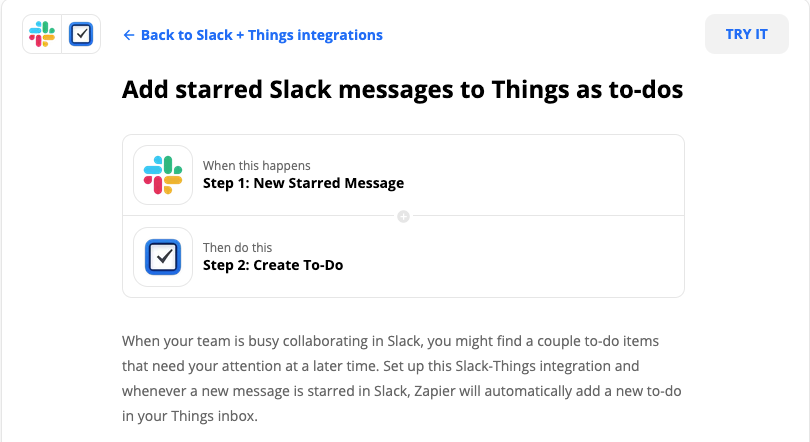Image resolution: width=810 pixels, height=442 pixels.
Task: Click "Things inbox" at the description's end
Action: point(214,413)
